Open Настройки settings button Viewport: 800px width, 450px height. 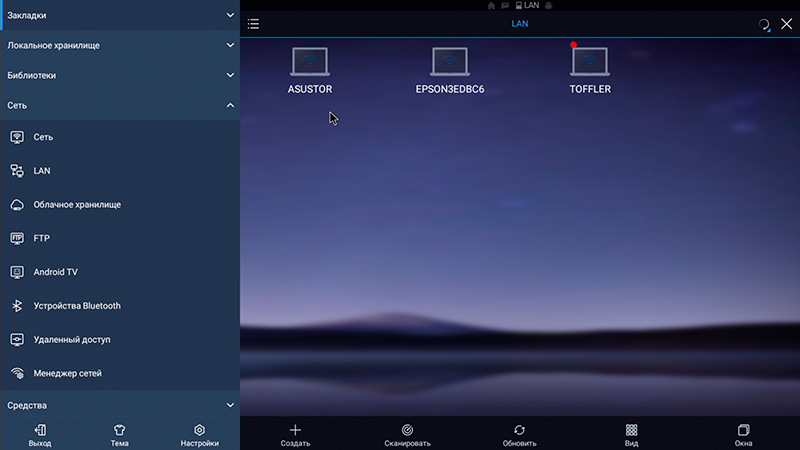pos(199,434)
